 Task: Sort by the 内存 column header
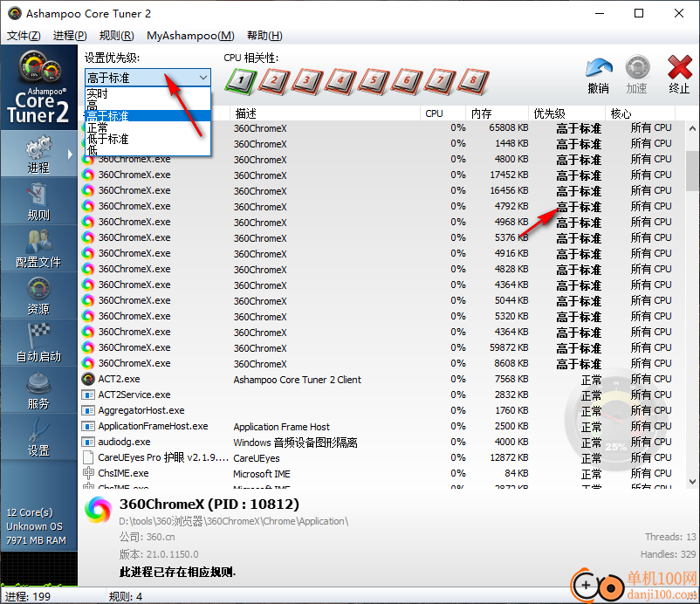(497, 113)
